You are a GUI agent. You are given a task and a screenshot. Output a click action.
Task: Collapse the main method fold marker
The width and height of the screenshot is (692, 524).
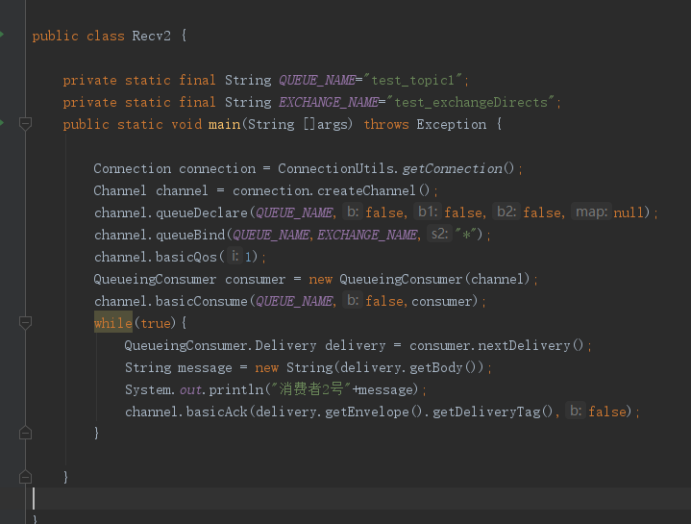25,124
